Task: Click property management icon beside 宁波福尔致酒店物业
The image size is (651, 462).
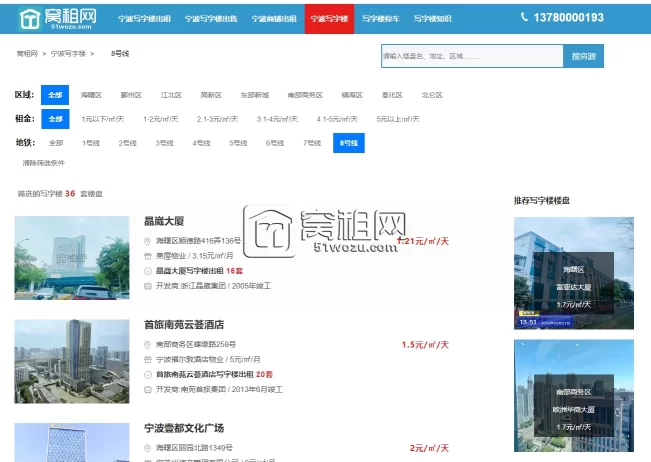Action: 147,359
